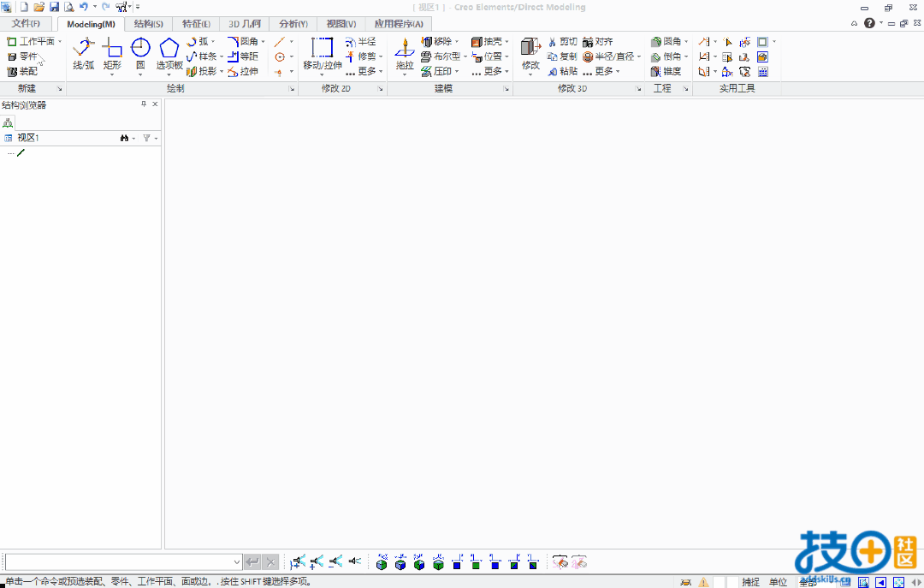Click the 移动/拉伸 move tool
This screenshot has height=588, width=924.
(x=323, y=54)
